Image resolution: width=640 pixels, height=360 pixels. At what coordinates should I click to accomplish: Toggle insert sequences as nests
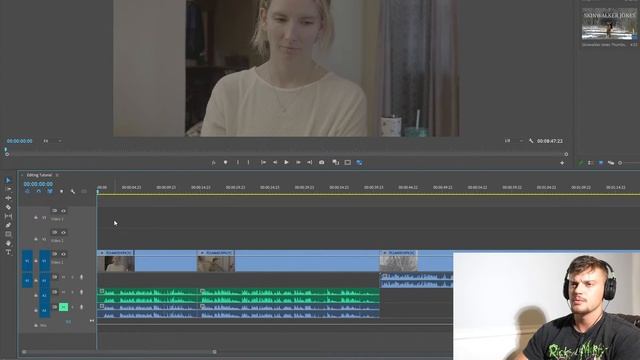point(27,191)
